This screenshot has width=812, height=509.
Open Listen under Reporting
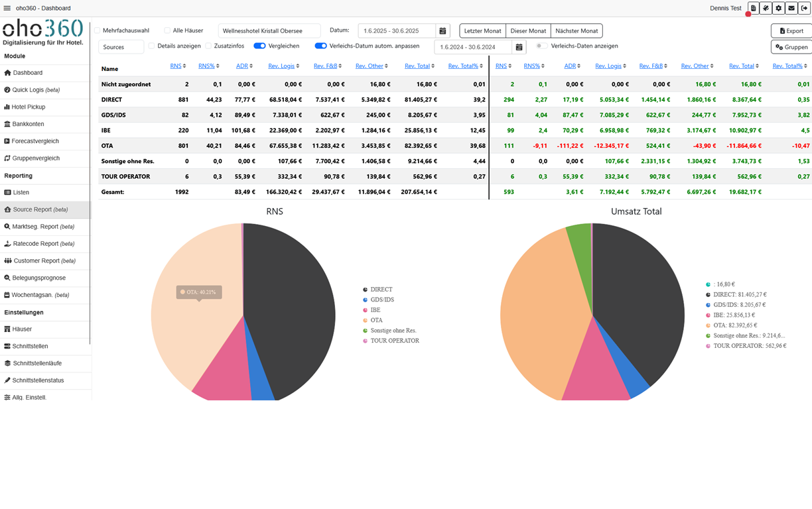44,192
